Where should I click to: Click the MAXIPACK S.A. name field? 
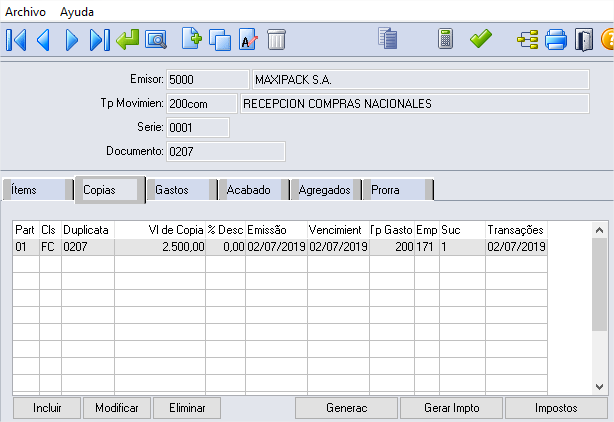[421, 79]
